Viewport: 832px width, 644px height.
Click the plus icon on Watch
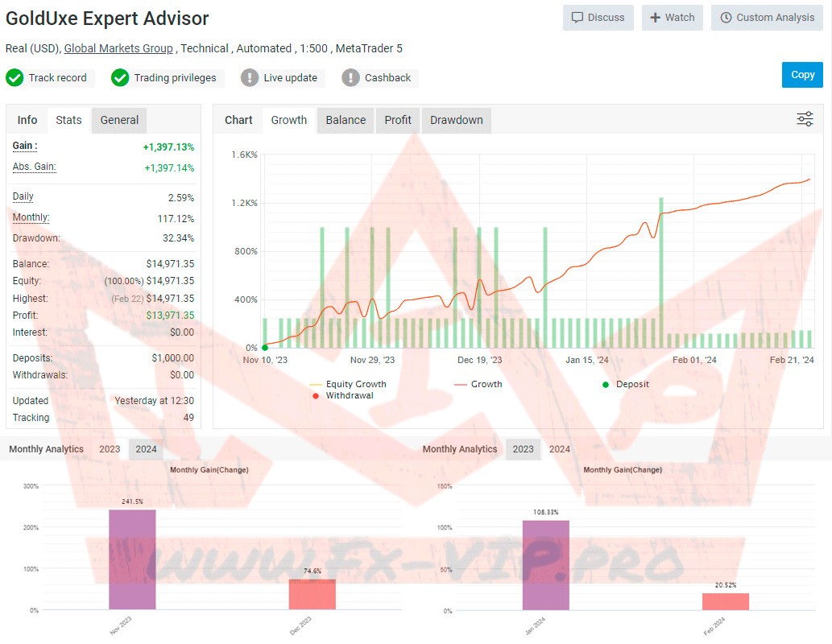(x=655, y=18)
